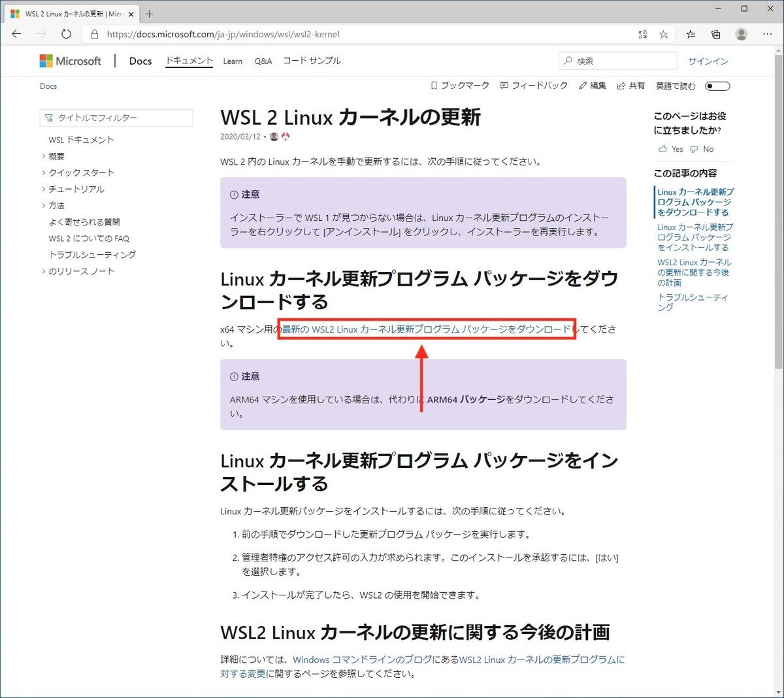The image size is (784, 698).
Task: Close the current browser tab
Action: pos(131,14)
